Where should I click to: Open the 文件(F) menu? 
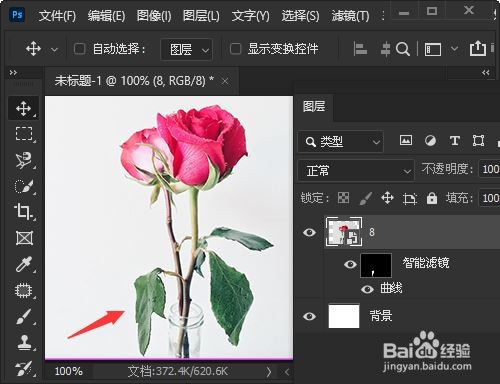57,16
